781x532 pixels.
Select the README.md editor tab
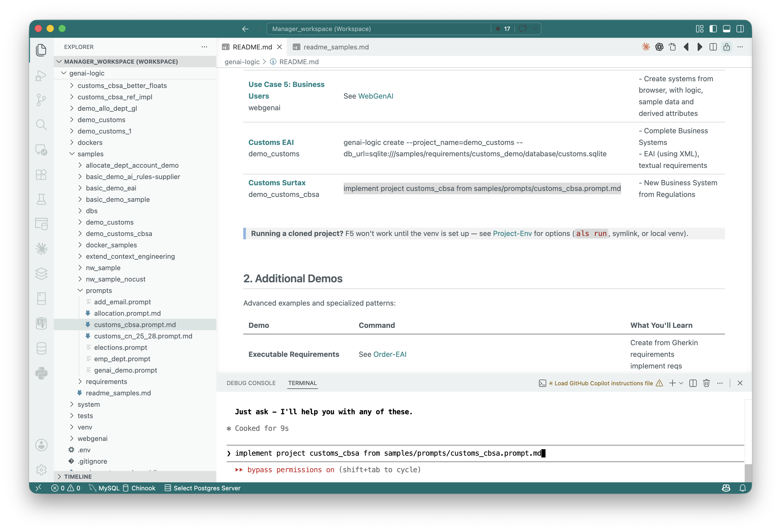click(252, 47)
